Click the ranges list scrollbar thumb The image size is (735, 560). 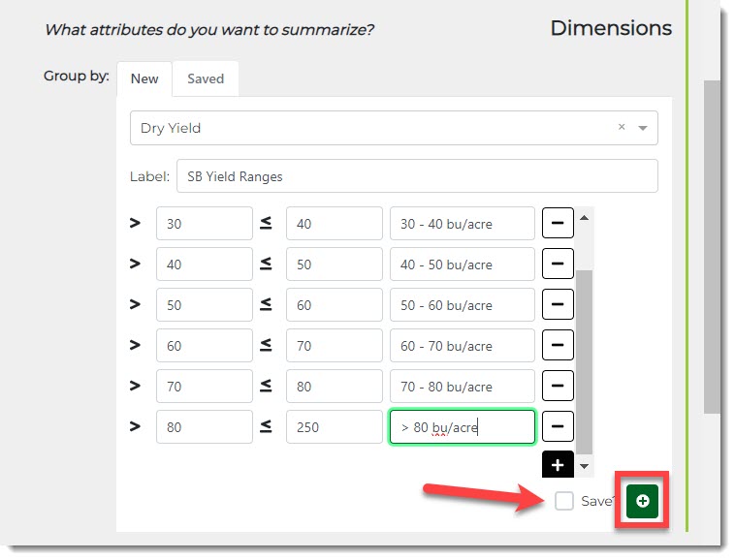coord(584,358)
